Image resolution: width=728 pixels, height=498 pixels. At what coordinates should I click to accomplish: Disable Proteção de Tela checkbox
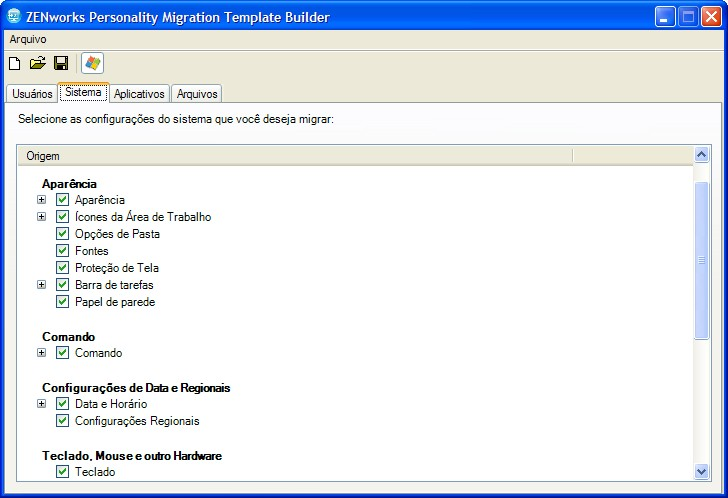tap(62, 268)
